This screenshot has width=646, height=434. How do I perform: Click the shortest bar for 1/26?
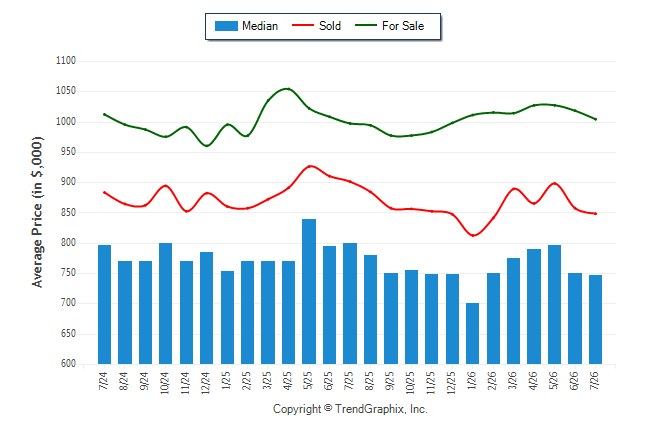[x=473, y=333]
